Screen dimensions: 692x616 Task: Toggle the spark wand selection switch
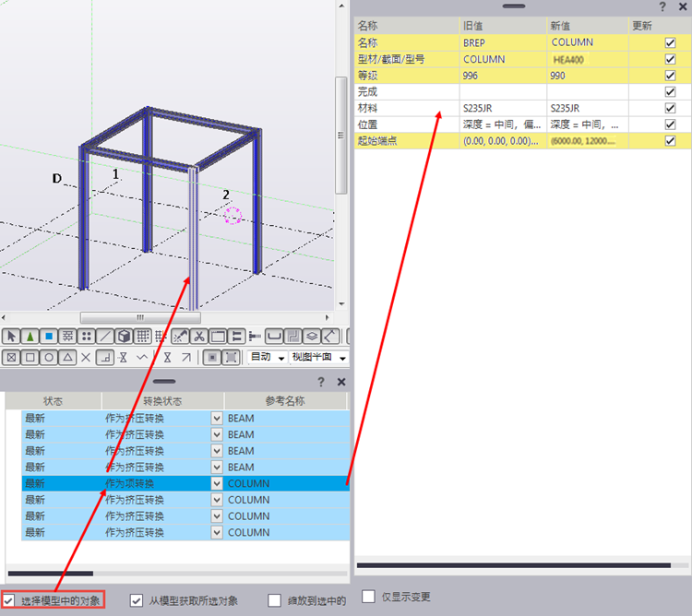point(180,337)
